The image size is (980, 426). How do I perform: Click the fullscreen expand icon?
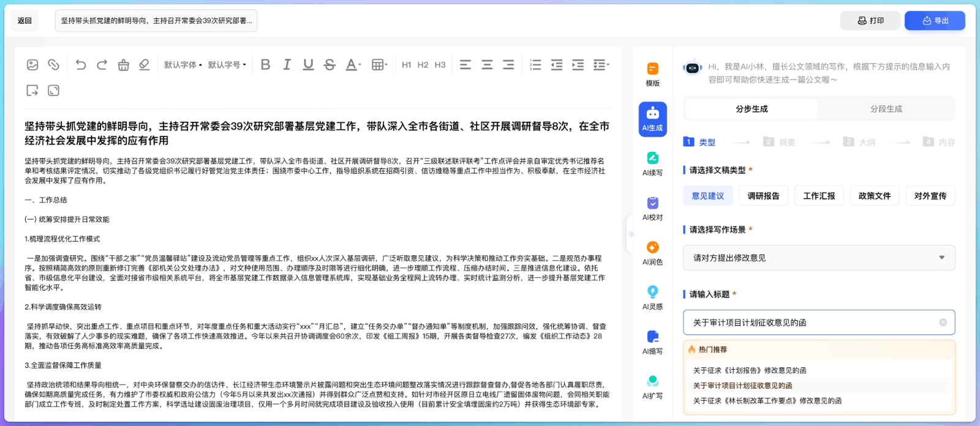pyautogui.click(x=54, y=91)
